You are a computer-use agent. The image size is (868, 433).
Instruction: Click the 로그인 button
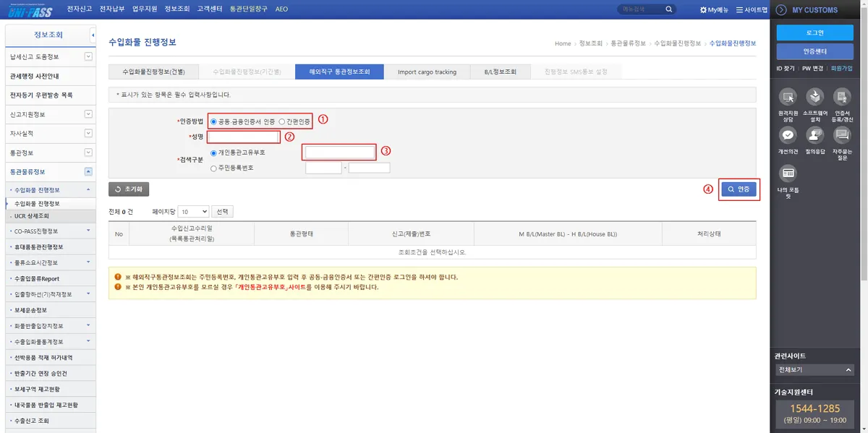click(814, 33)
